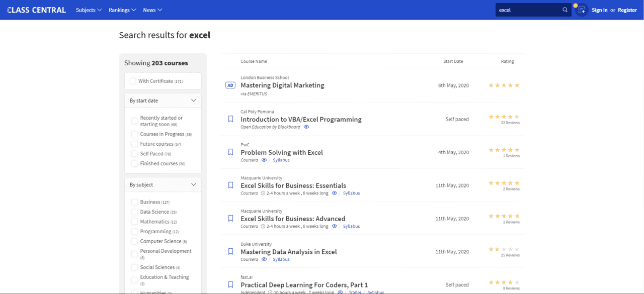Check Programming subject filter

click(x=134, y=231)
